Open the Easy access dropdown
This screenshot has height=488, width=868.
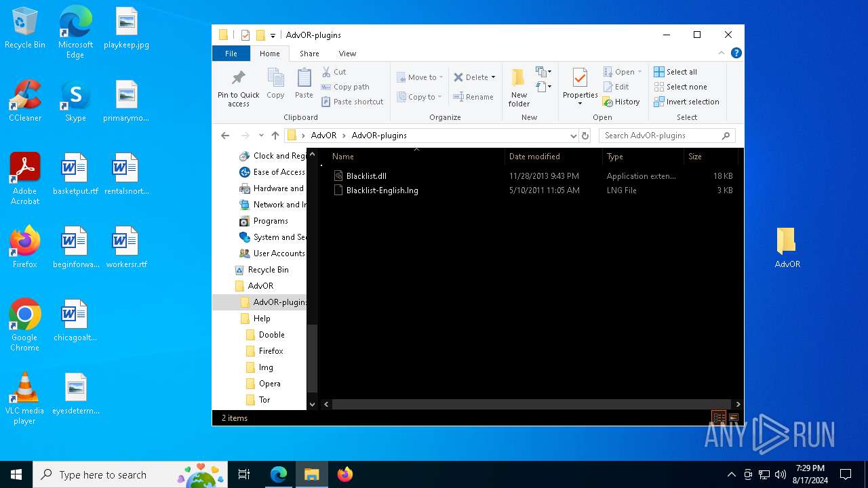(x=543, y=87)
